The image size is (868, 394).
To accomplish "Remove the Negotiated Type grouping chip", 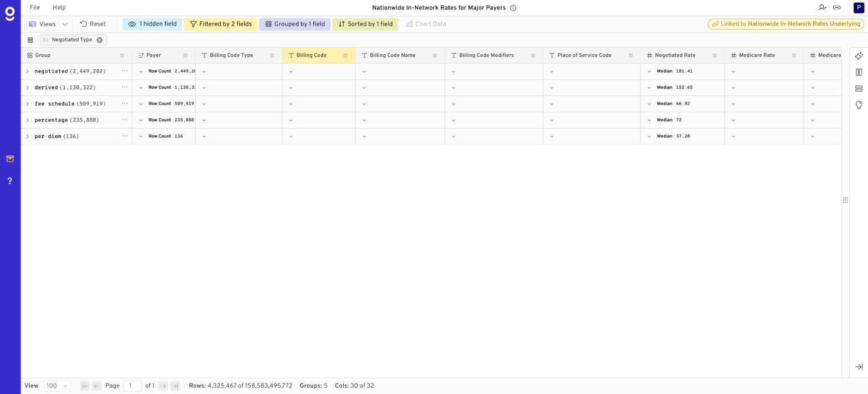I will click(x=100, y=40).
